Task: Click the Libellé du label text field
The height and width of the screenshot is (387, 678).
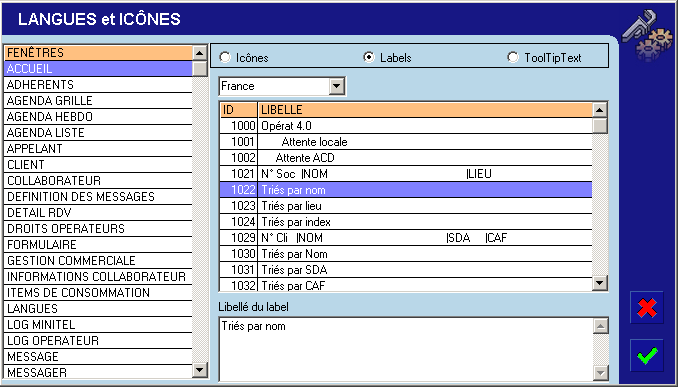Action: (406, 349)
